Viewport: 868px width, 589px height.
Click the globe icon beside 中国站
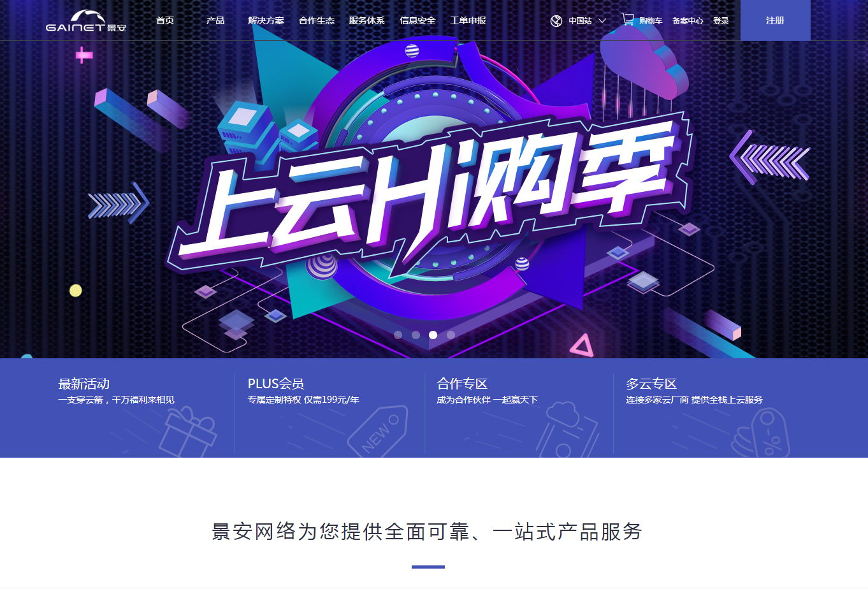point(556,21)
